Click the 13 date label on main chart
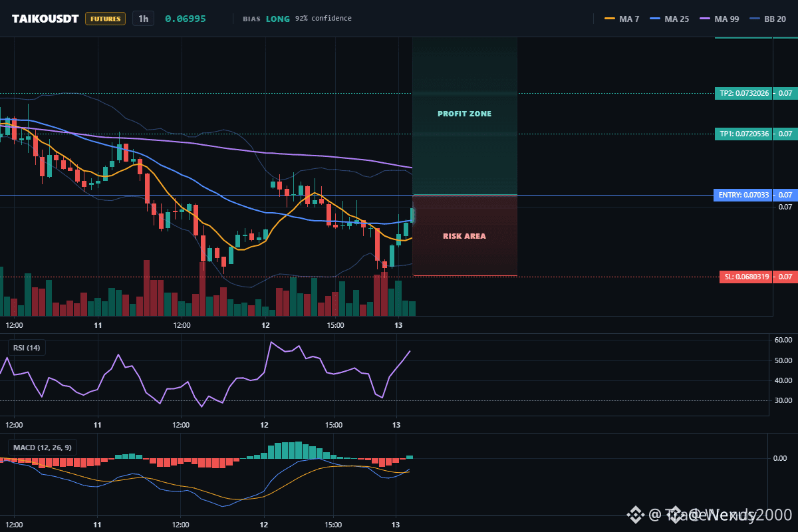The image size is (798, 532). tap(398, 325)
